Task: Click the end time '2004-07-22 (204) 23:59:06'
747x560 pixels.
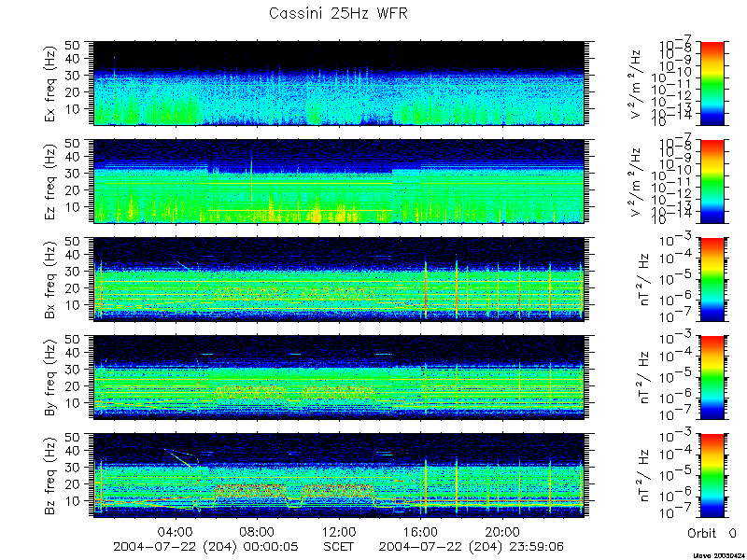Action: tap(472, 546)
